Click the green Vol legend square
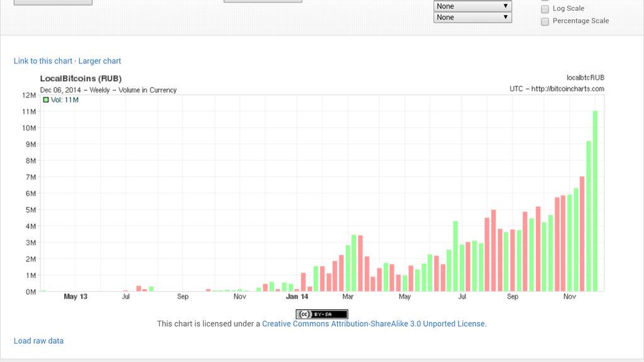This screenshot has height=362, width=644. point(46,100)
